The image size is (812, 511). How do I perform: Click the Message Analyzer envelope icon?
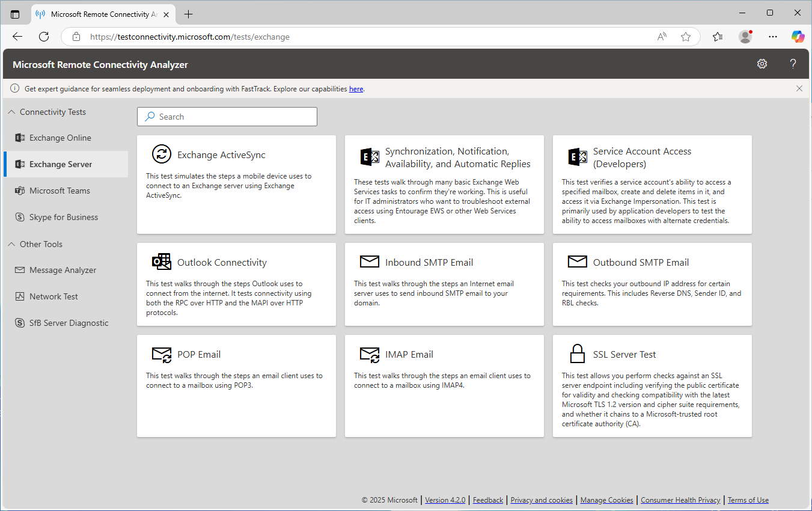[x=20, y=270]
